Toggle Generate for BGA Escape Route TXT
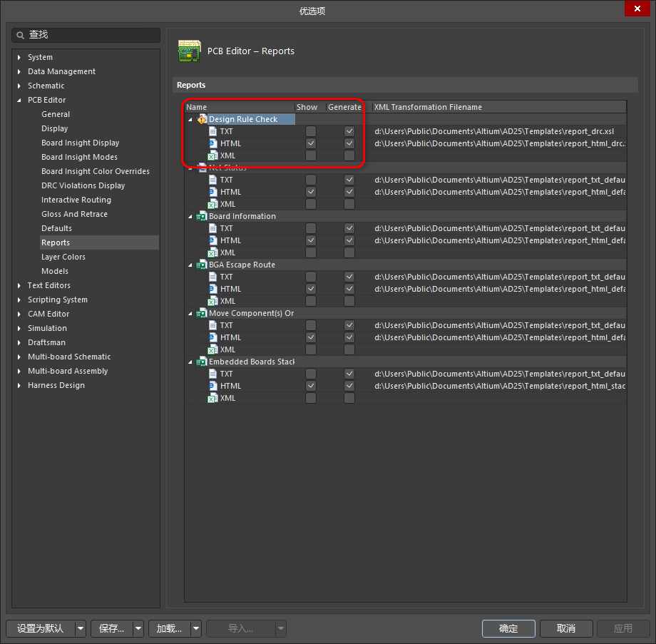This screenshot has height=644, width=656. tap(349, 277)
